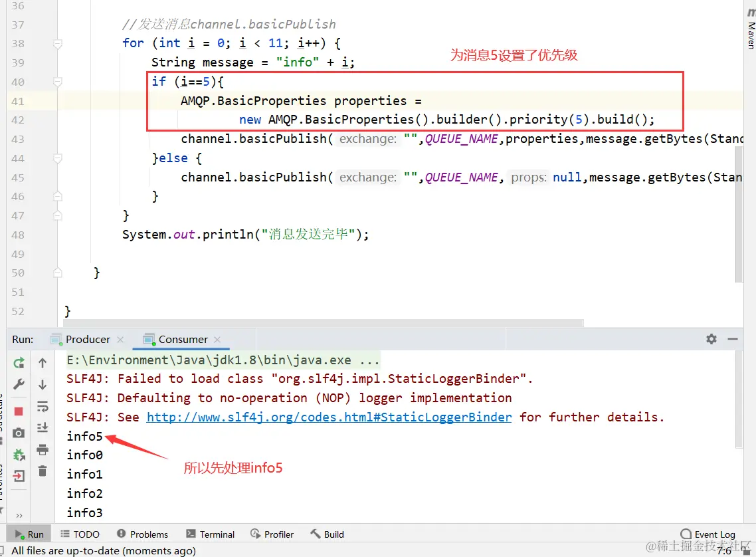This screenshot has height=557, width=756.
Task: Click QUEUE_NAME on line 45
Action: [x=461, y=177]
